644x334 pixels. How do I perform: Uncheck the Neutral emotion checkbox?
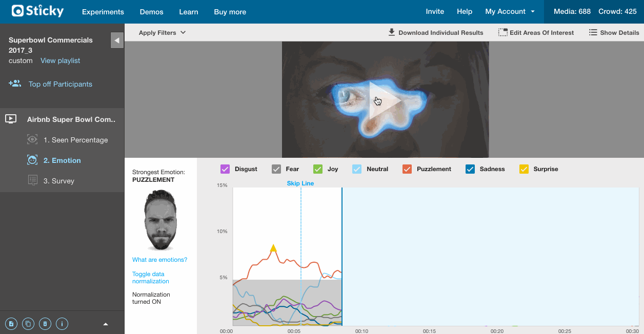click(357, 169)
